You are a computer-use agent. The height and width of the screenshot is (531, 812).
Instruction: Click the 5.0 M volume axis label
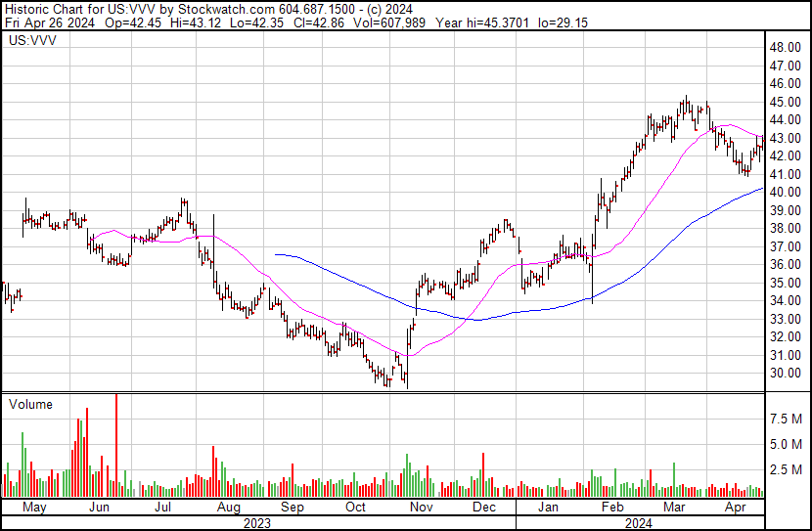pyautogui.click(x=786, y=444)
